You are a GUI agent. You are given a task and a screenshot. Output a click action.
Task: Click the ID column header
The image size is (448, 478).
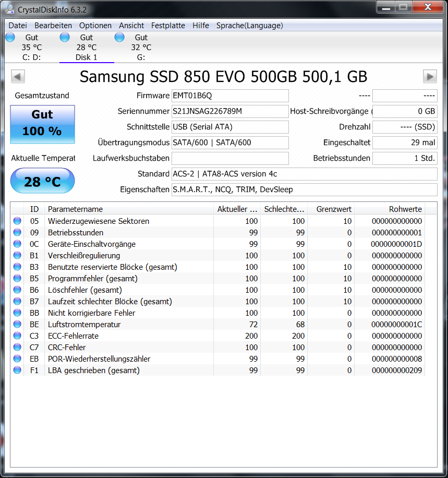coord(34,209)
